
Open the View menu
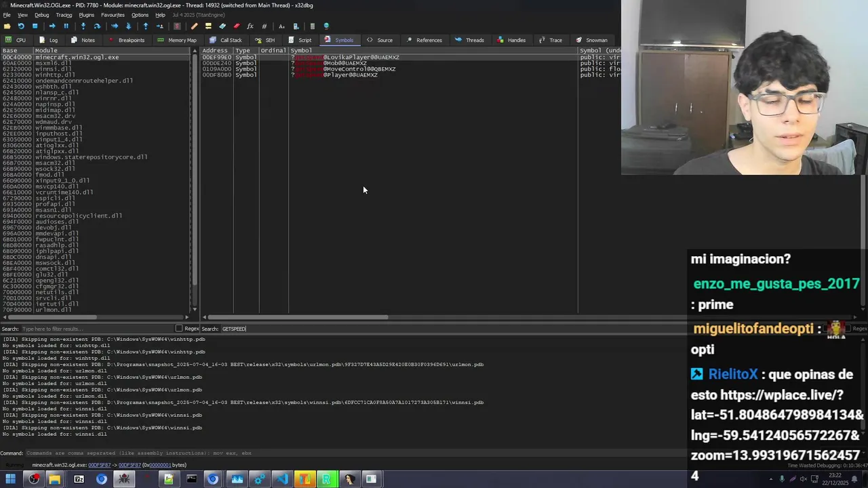pyautogui.click(x=22, y=15)
